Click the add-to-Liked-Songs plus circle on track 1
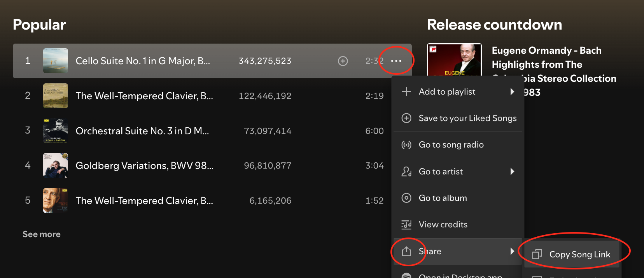Image resolution: width=644 pixels, height=278 pixels. (x=343, y=61)
